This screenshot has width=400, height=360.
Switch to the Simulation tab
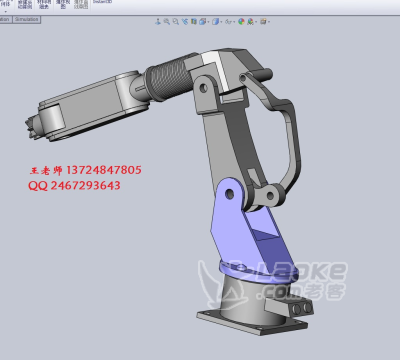pyautogui.click(x=27, y=19)
